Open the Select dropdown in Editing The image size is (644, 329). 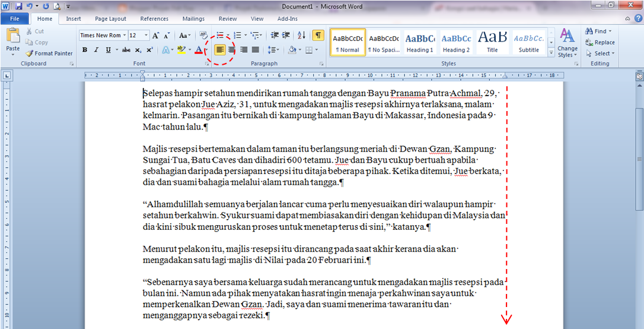pyautogui.click(x=600, y=53)
